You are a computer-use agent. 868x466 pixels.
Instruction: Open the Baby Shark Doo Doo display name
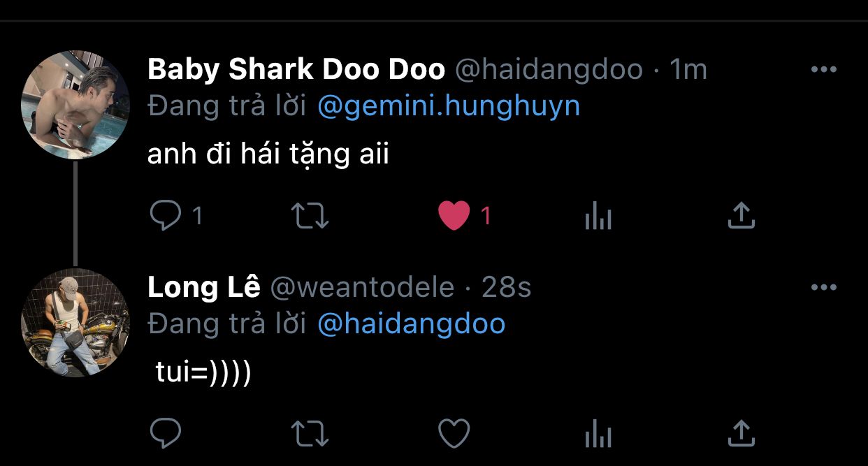click(296, 69)
